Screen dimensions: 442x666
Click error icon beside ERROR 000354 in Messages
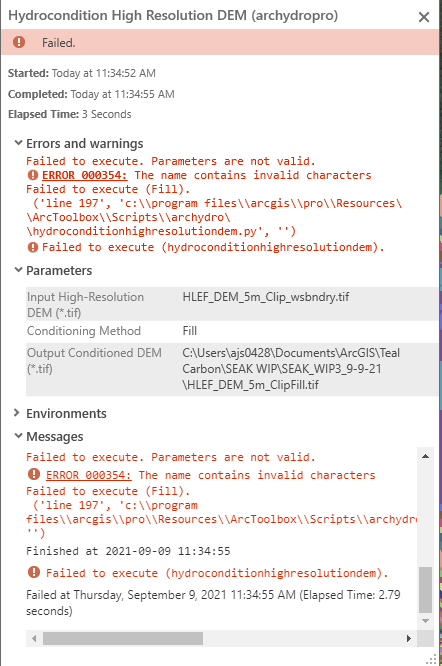pyautogui.click(x=34, y=474)
